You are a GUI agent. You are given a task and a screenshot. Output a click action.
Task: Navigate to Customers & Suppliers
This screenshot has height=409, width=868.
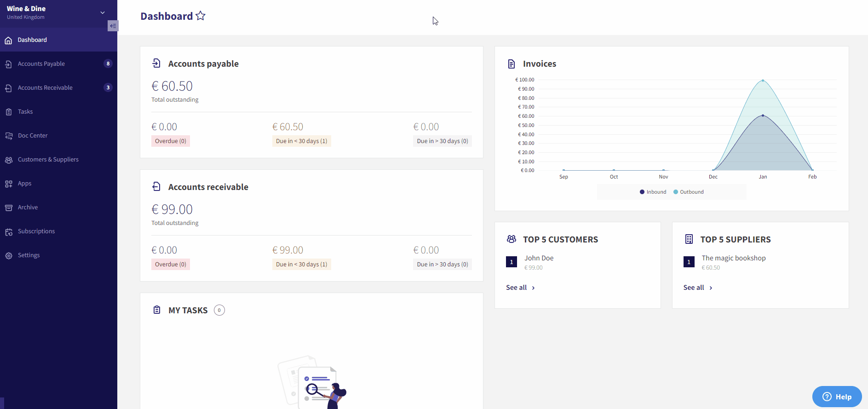pos(58,160)
